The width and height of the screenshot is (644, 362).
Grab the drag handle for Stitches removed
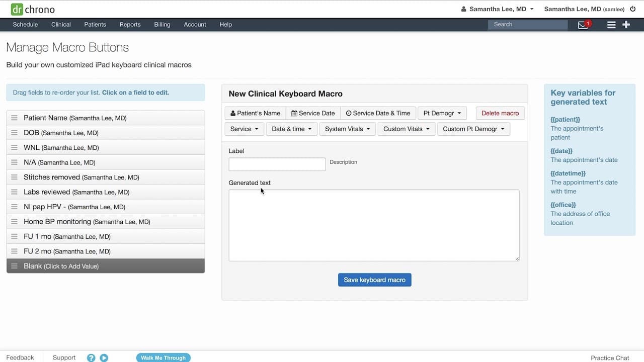pos(14,177)
